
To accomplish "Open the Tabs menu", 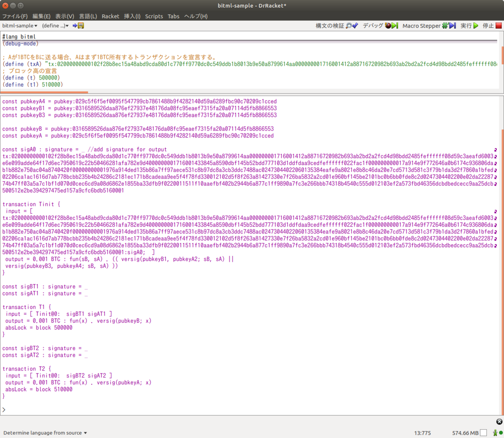I will click(x=173, y=16).
